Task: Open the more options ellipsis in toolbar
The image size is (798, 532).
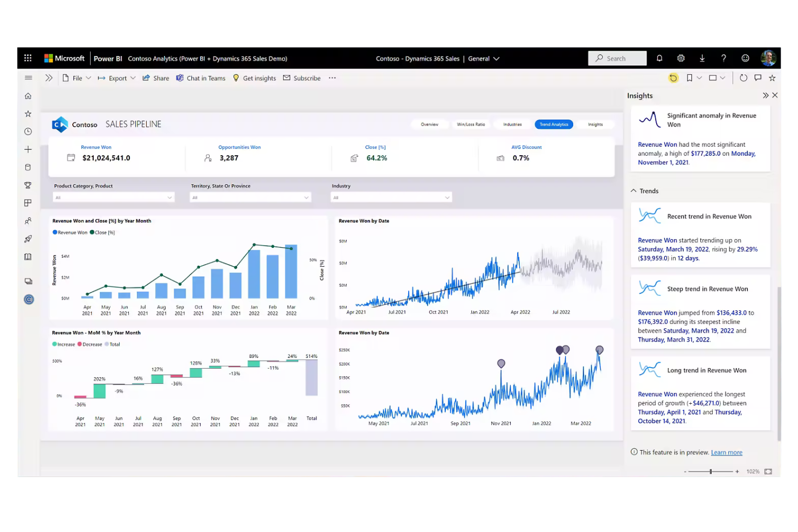Action: click(x=332, y=78)
